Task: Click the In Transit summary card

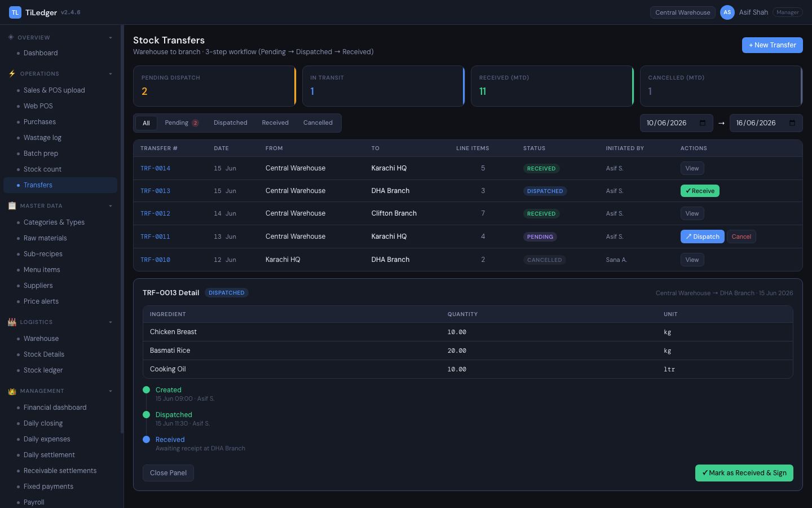Action: click(x=383, y=86)
